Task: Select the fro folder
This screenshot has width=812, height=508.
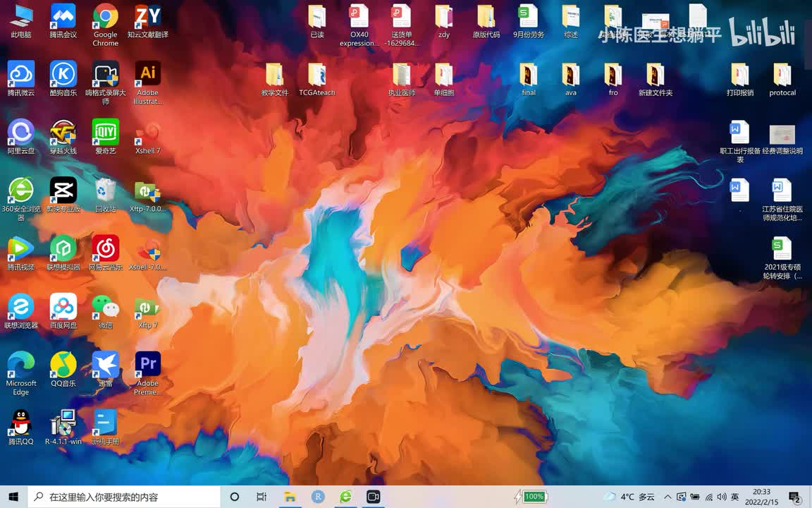Action: pos(613,79)
